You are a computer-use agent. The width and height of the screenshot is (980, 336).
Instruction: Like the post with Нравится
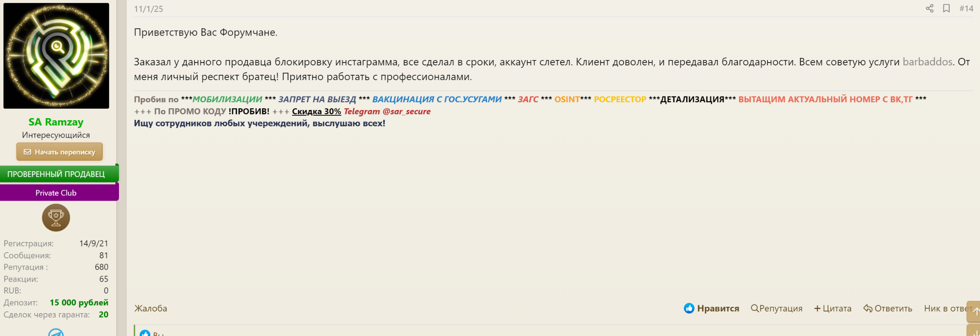pos(712,308)
